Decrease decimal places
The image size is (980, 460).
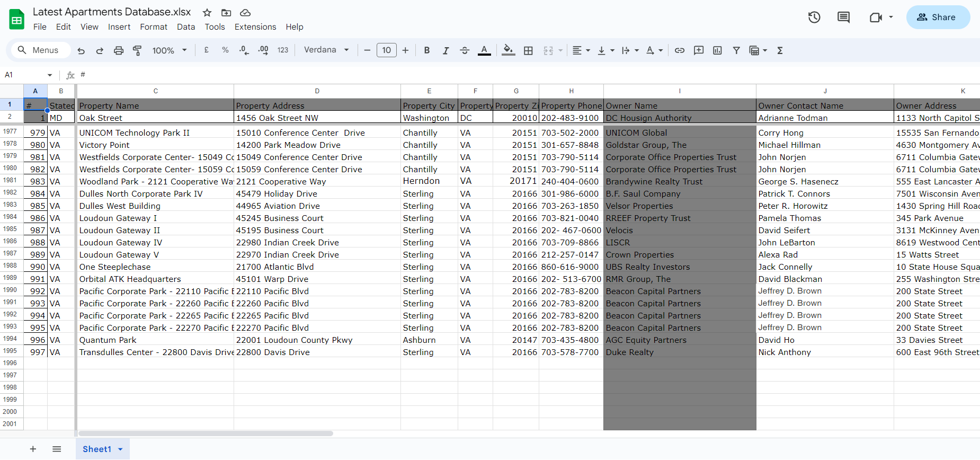[244, 50]
